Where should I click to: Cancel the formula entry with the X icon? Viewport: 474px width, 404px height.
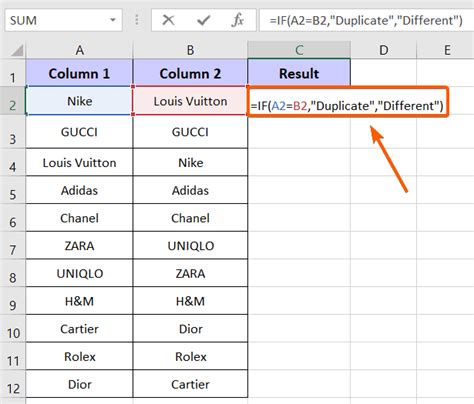[x=168, y=20]
